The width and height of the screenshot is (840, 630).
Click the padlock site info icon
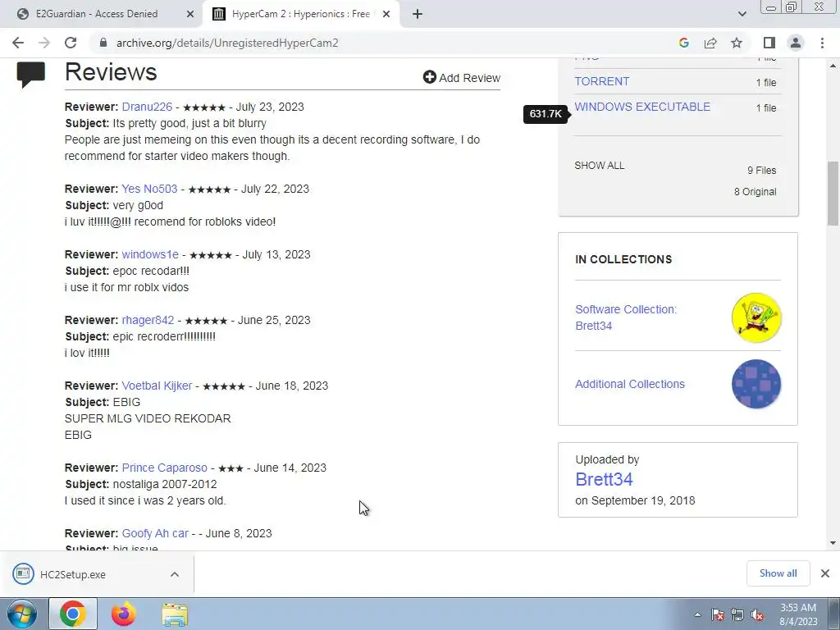(x=103, y=43)
